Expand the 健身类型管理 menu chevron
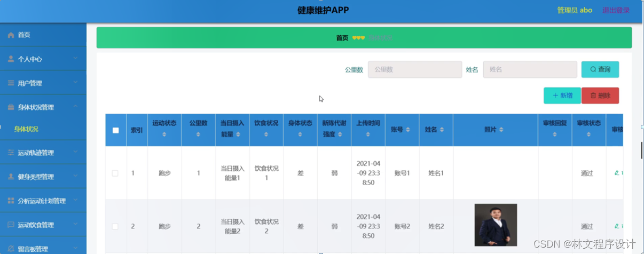 pyautogui.click(x=75, y=176)
